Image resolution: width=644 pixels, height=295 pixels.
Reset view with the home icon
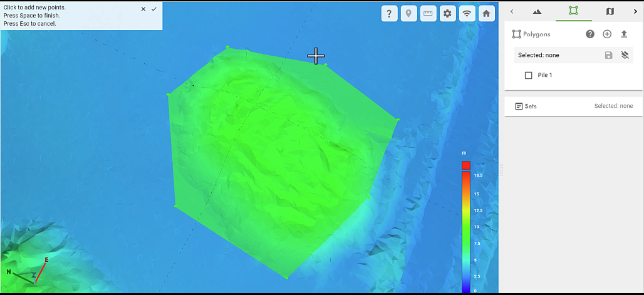[x=486, y=14]
